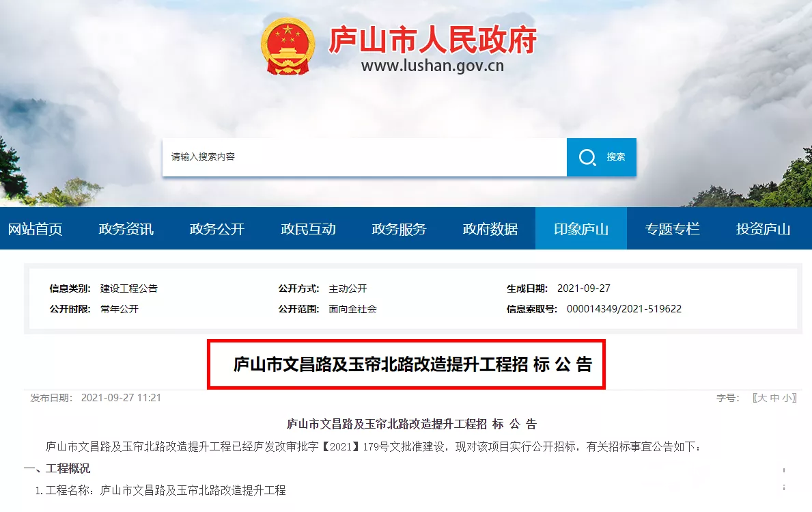Select the 政务公开 navigation item
The width and height of the screenshot is (812, 512).
coord(217,228)
